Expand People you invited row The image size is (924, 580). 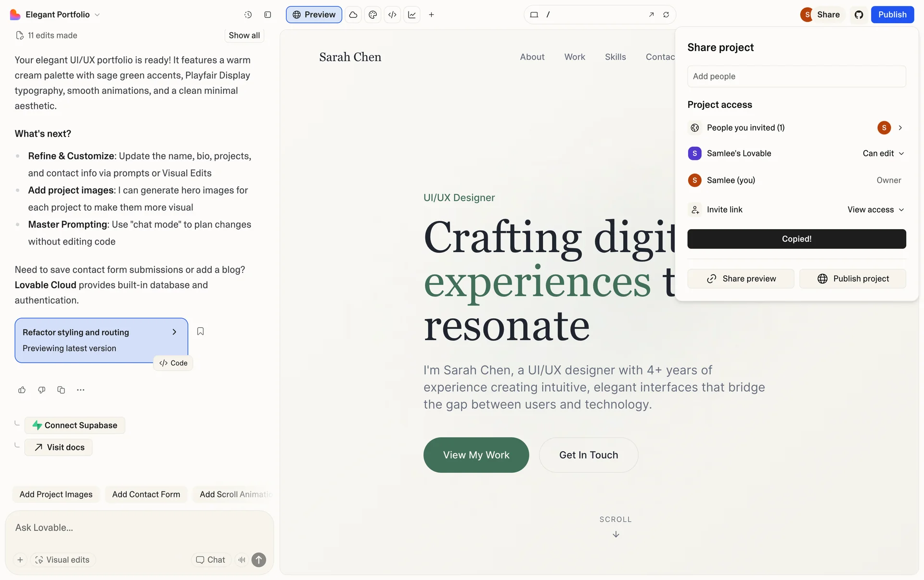coord(900,128)
